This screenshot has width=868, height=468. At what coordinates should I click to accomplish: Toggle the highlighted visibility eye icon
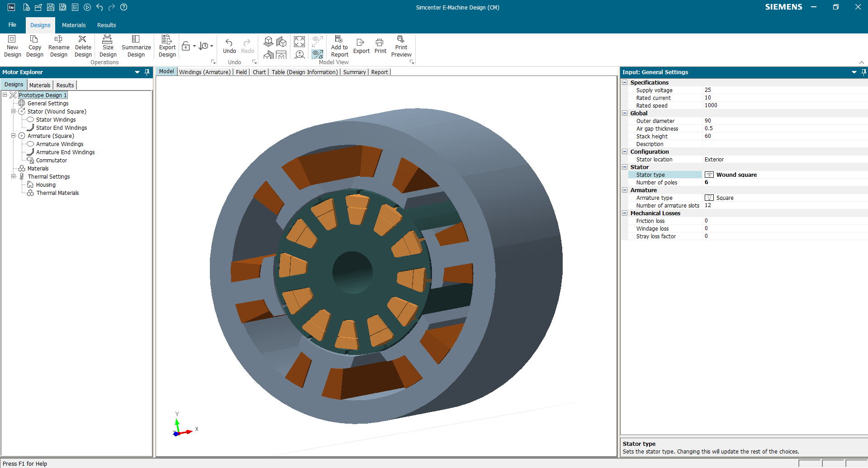click(317, 54)
